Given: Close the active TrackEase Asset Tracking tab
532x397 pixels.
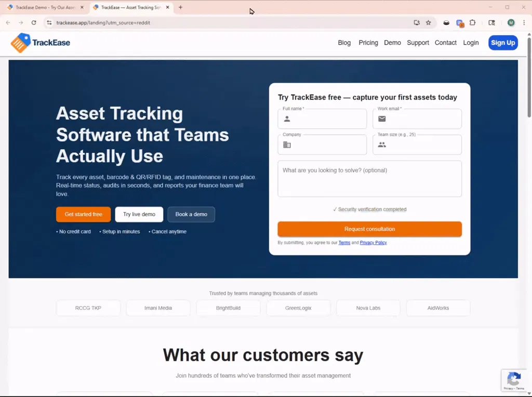Looking at the screenshot, I should click(167, 7).
